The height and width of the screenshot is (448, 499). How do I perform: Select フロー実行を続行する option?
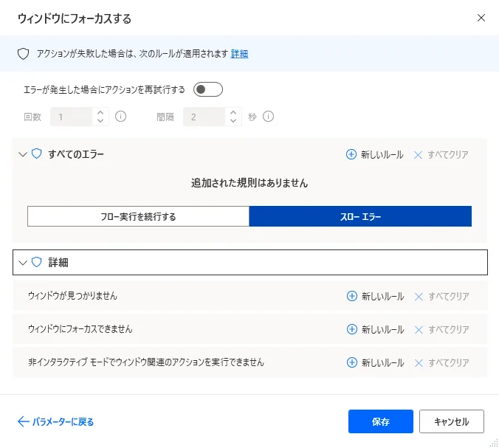click(138, 216)
